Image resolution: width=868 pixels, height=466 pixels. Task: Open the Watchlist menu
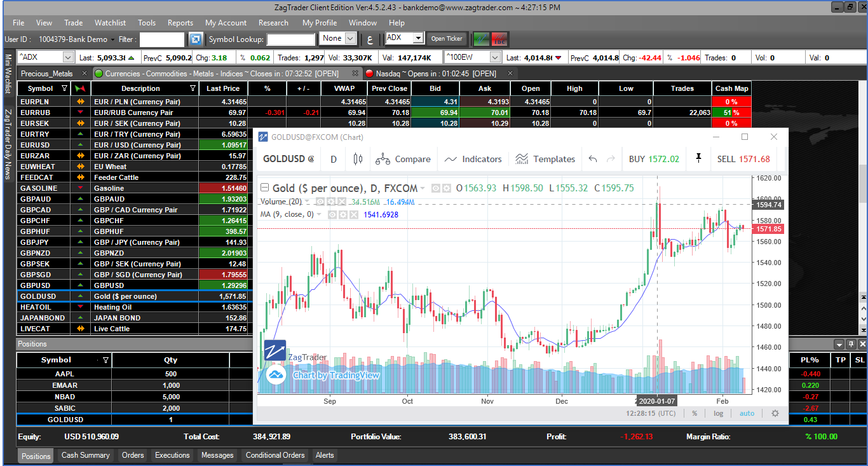(x=111, y=23)
